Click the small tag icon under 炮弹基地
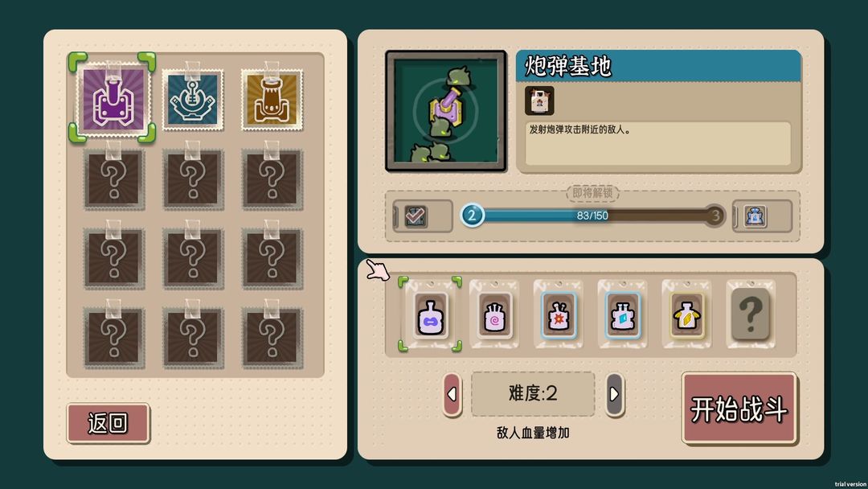This screenshot has height=489, width=868. click(x=539, y=101)
